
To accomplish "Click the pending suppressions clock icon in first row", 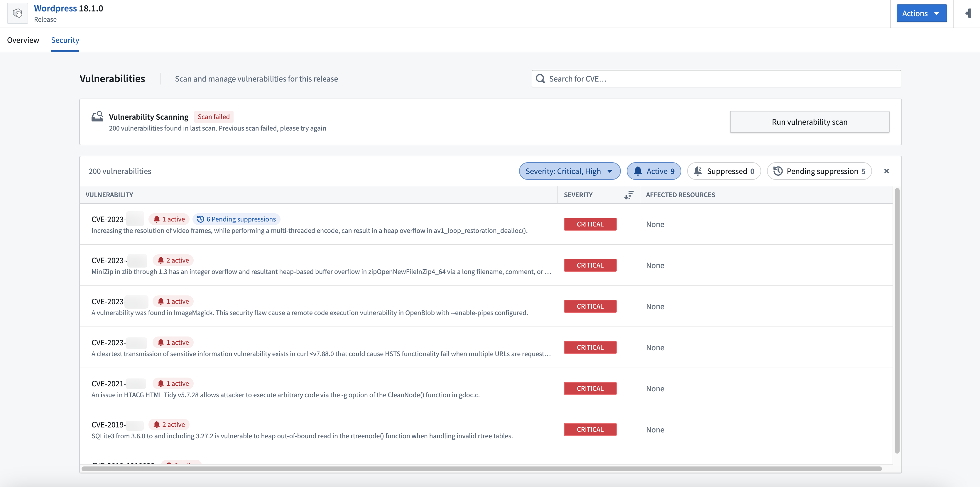I will point(200,219).
